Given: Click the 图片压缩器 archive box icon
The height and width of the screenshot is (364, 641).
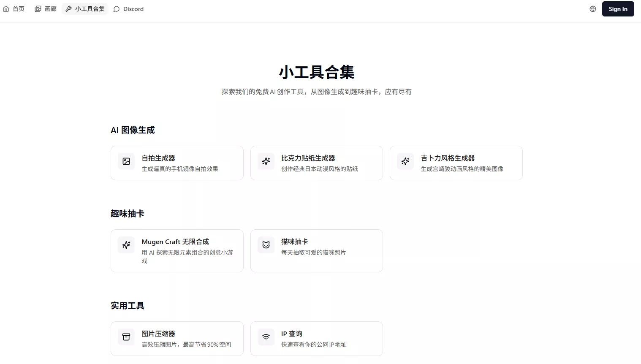Looking at the screenshot, I should (x=126, y=337).
